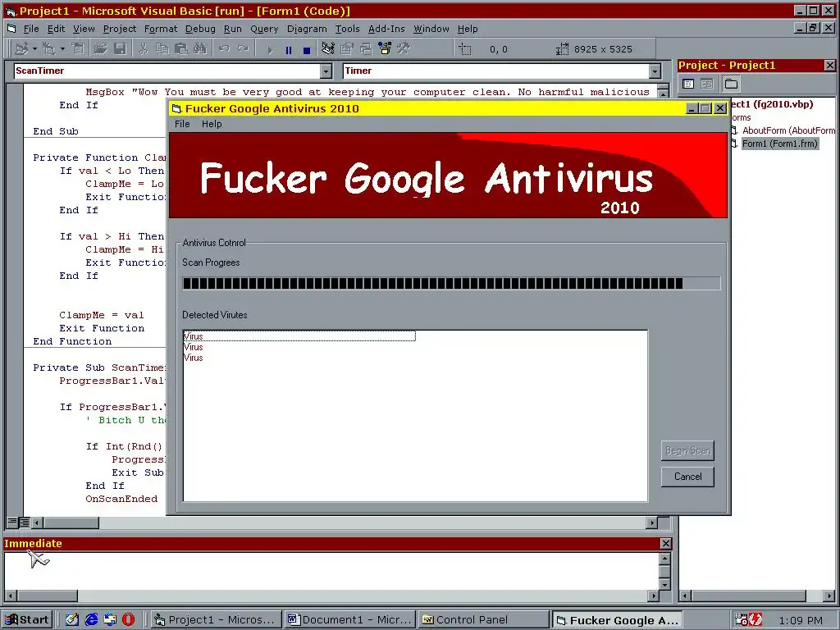The width and height of the screenshot is (840, 630).
Task: Select the first Virus entry in list
Action: click(x=299, y=336)
